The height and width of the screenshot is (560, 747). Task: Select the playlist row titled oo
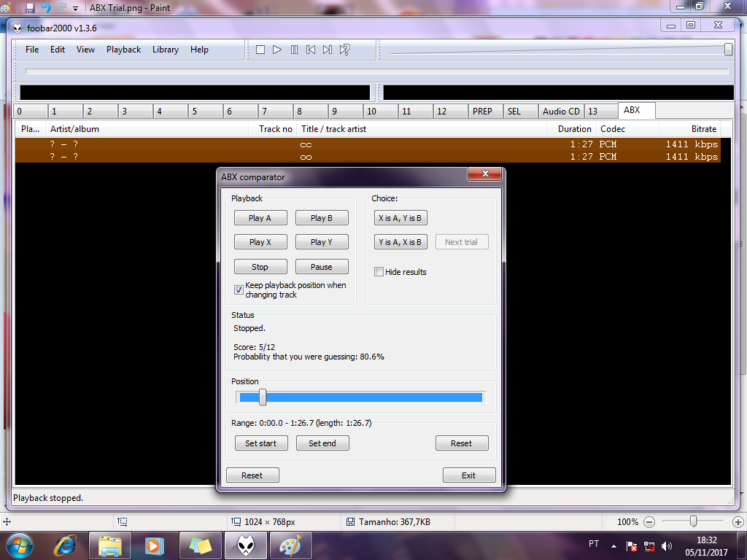(x=368, y=157)
